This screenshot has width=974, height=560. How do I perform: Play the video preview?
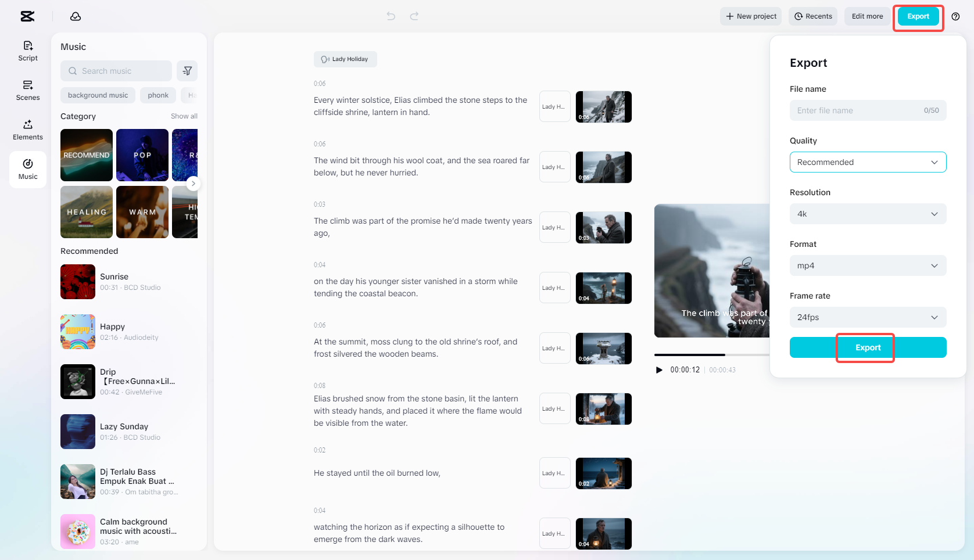tap(659, 369)
